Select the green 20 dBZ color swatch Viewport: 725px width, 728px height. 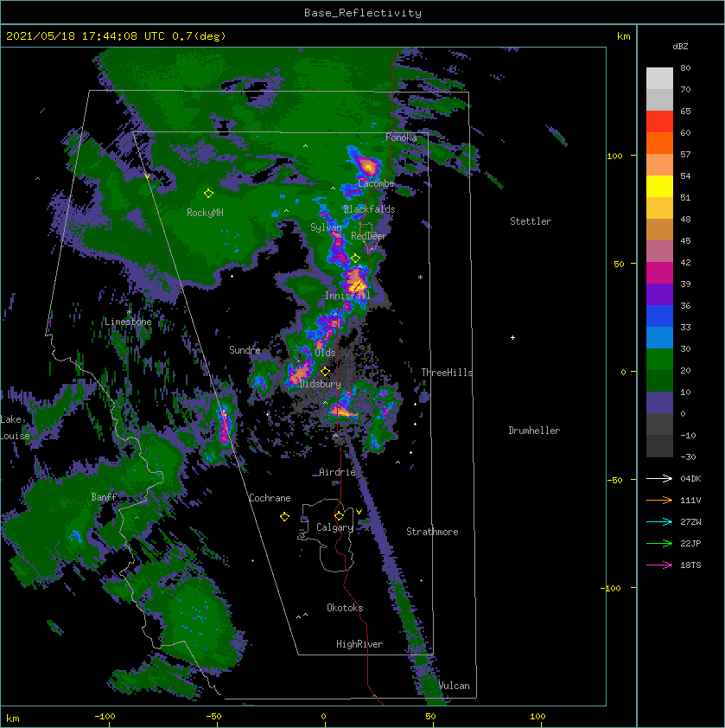point(659,359)
